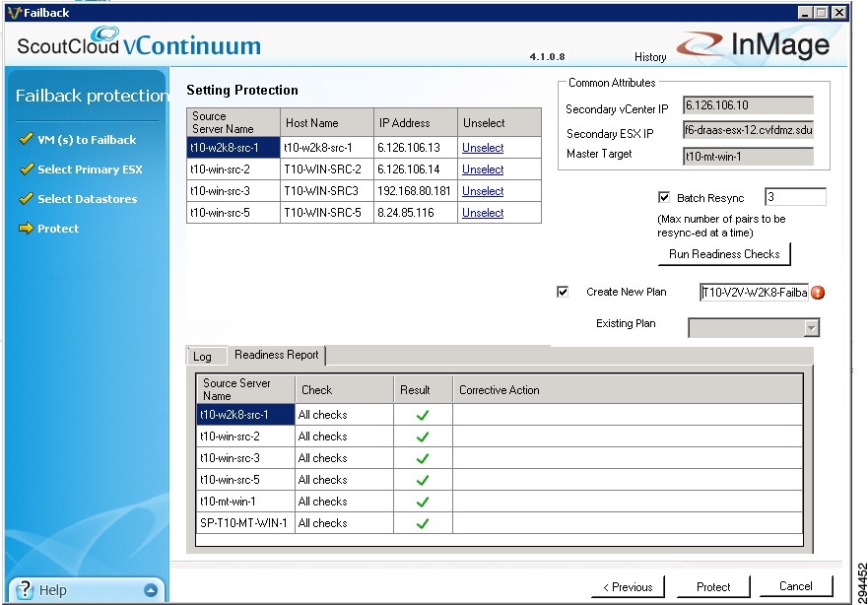Select t10-win-src-5 in Setting Protection table
The width and height of the screenshot is (868, 605).
coord(234,213)
